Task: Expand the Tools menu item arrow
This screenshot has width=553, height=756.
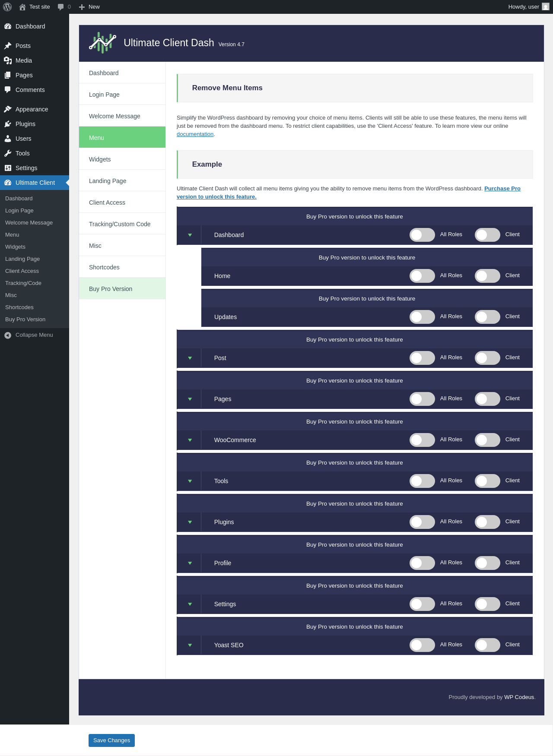Action: tap(190, 481)
